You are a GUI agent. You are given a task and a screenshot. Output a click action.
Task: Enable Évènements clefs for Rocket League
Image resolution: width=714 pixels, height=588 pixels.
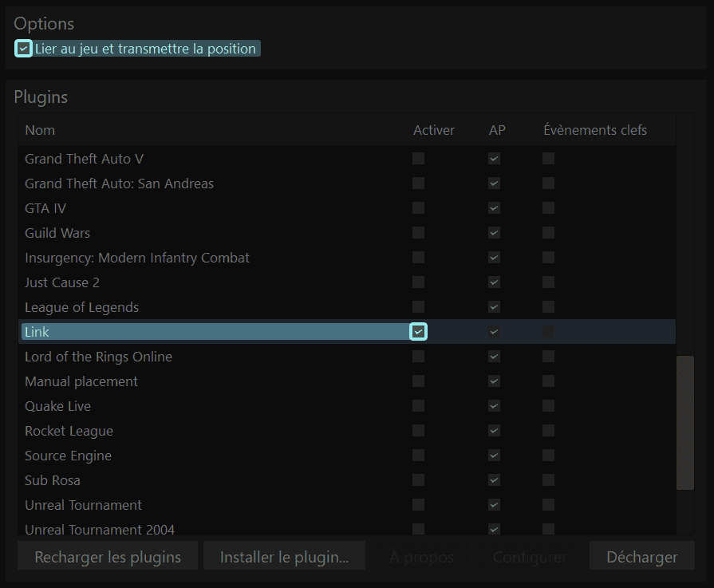click(x=548, y=431)
